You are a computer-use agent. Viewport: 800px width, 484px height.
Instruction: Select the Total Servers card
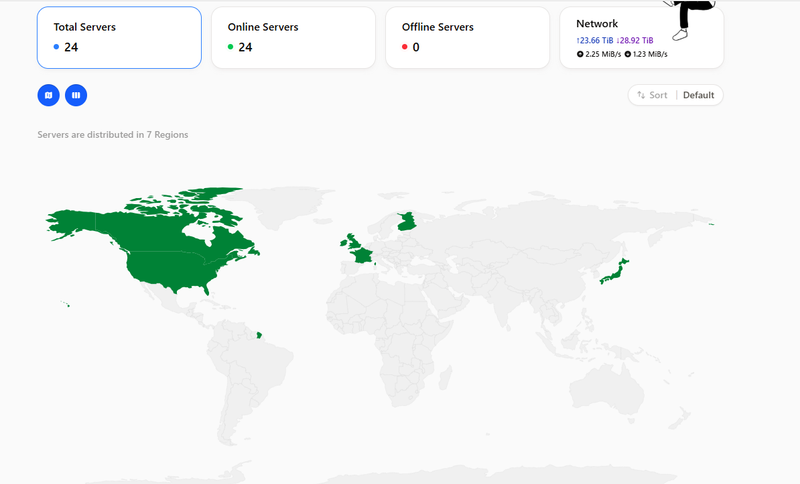[x=119, y=38]
